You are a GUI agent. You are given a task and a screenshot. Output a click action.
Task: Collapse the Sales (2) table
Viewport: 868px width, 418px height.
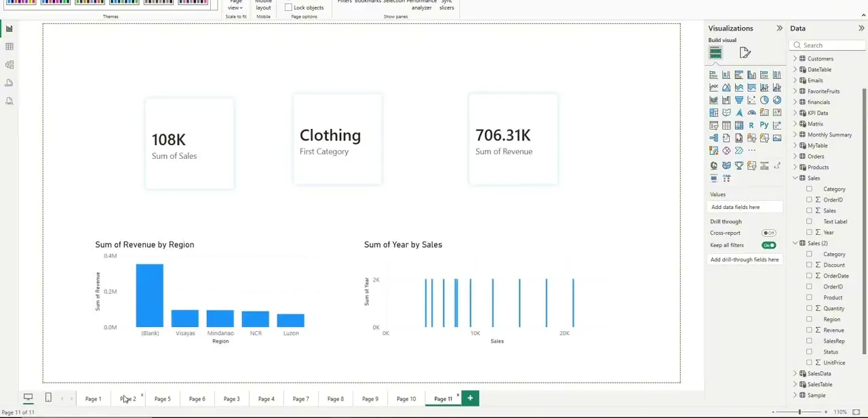(x=795, y=244)
